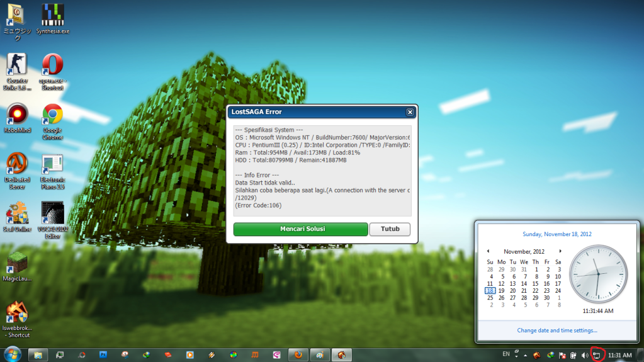Open Internet Download Manager pinned on the taskbar
The height and width of the screenshot is (362, 644).
pyautogui.click(x=146, y=354)
